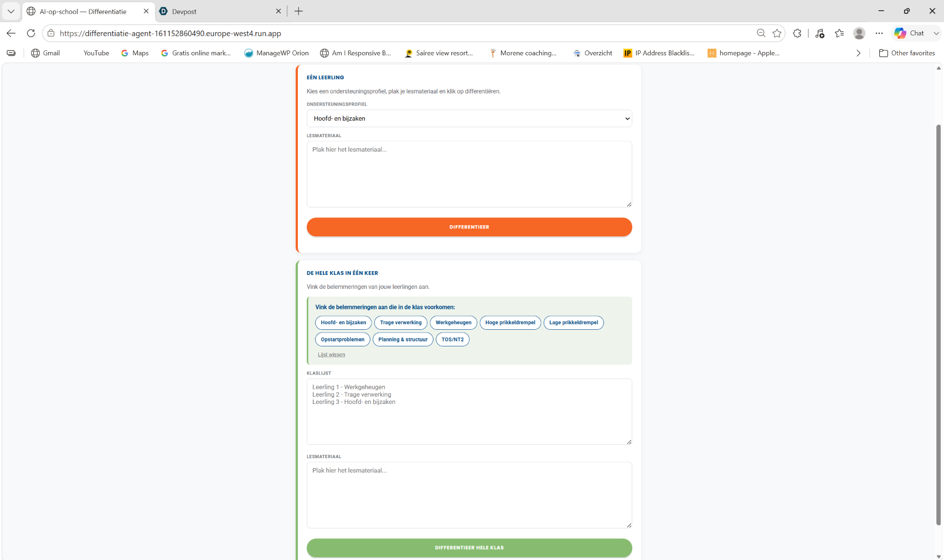Reload the current page
The image size is (944, 560).
31,33
